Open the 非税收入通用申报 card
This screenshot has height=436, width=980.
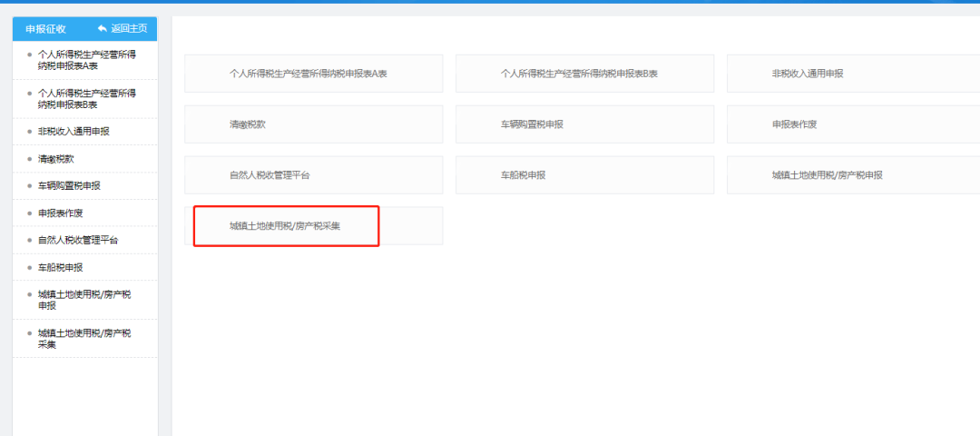[854, 74]
